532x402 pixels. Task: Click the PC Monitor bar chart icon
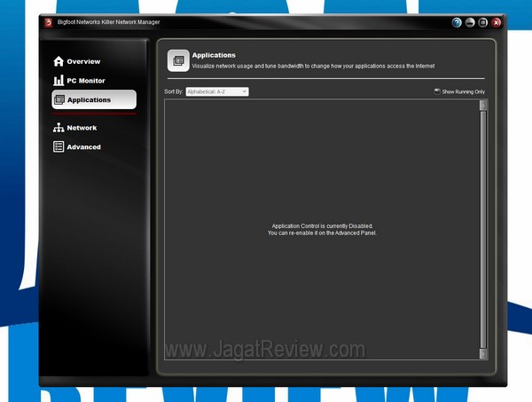click(59, 81)
